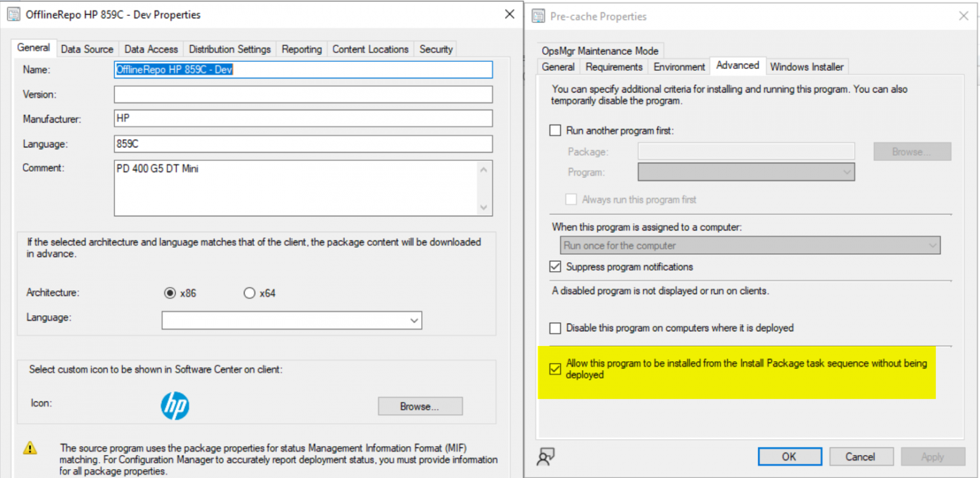Screen dimensions: 980x478
Task: Click the HP logo icon in Icon section
Action: (x=175, y=406)
